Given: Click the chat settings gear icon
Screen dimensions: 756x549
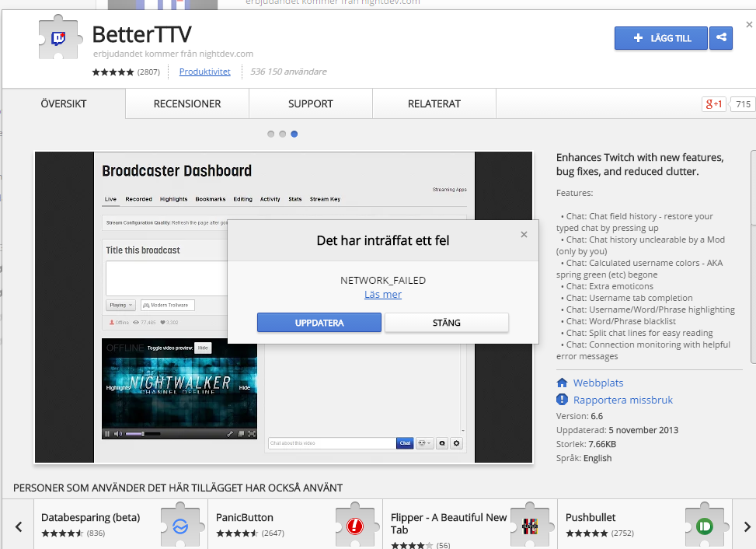Looking at the screenshot, I should click(457, 443).
